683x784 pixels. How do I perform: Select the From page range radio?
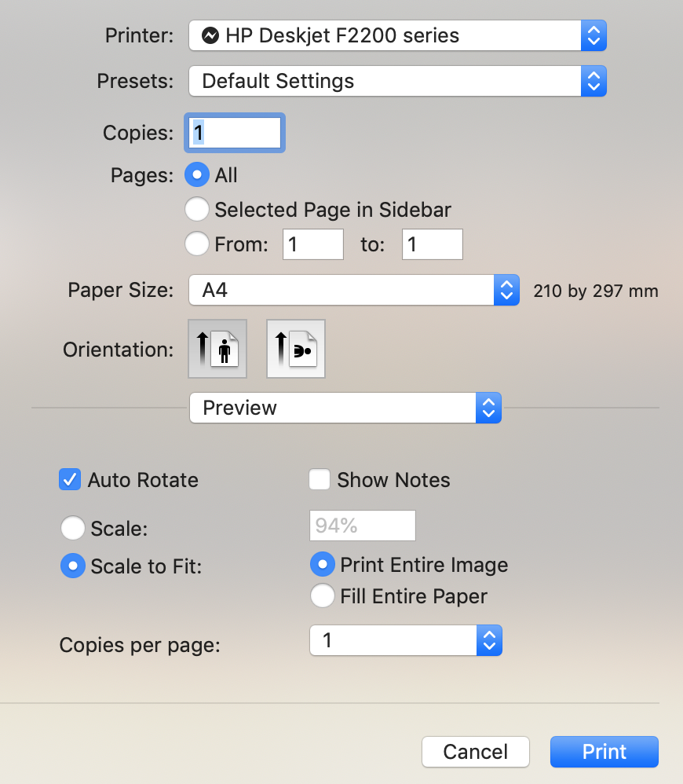pos(196,244)
